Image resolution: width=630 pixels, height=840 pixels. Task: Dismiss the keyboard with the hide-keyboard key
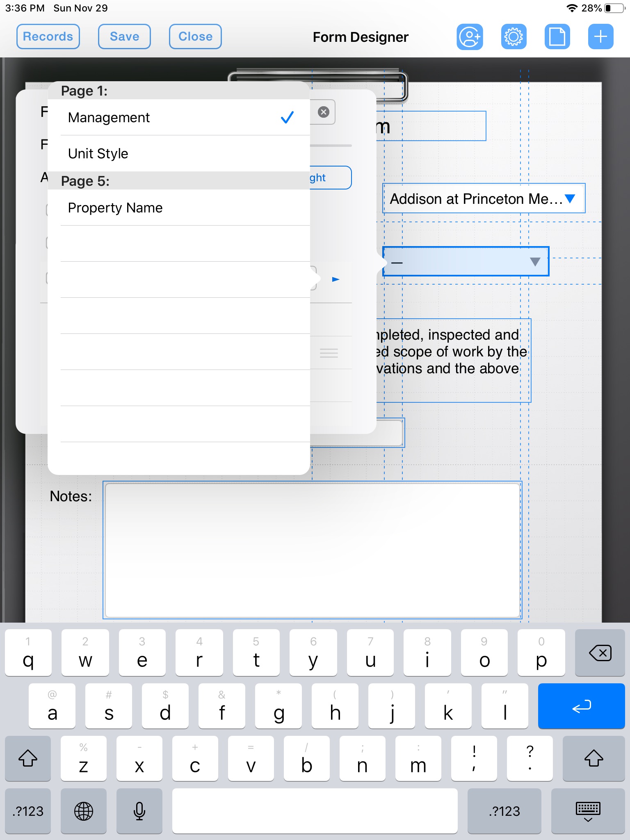[588, 811]
